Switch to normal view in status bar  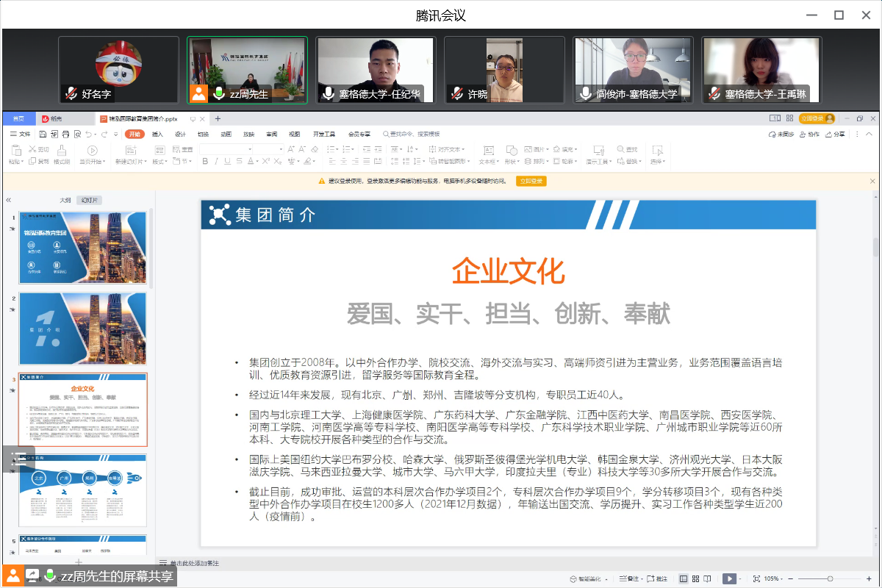click(684, 579)
